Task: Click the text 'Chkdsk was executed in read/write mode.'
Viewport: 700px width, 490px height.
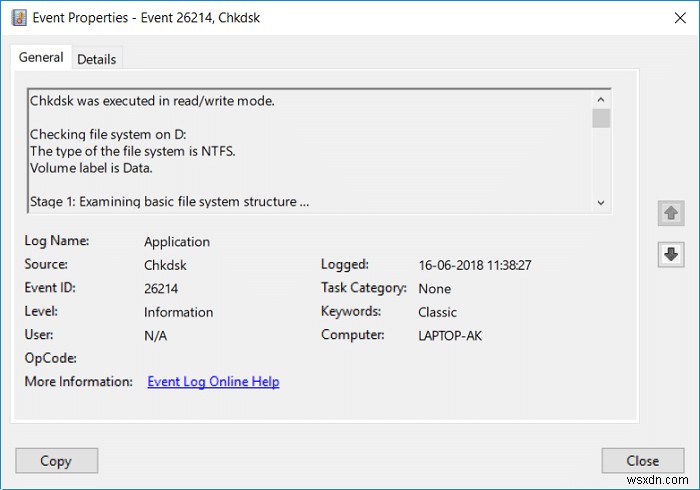Action: [152, 101]
